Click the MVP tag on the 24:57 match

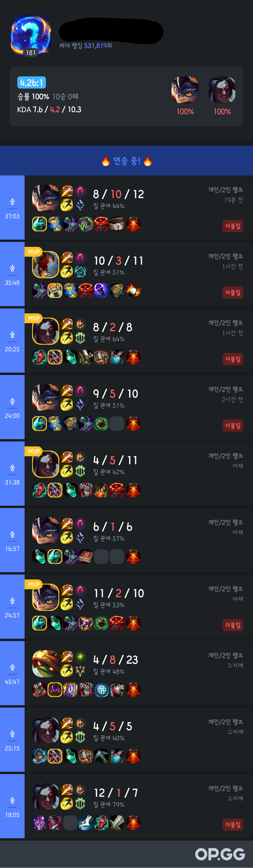pyautogui.click(x=34, y=585)
